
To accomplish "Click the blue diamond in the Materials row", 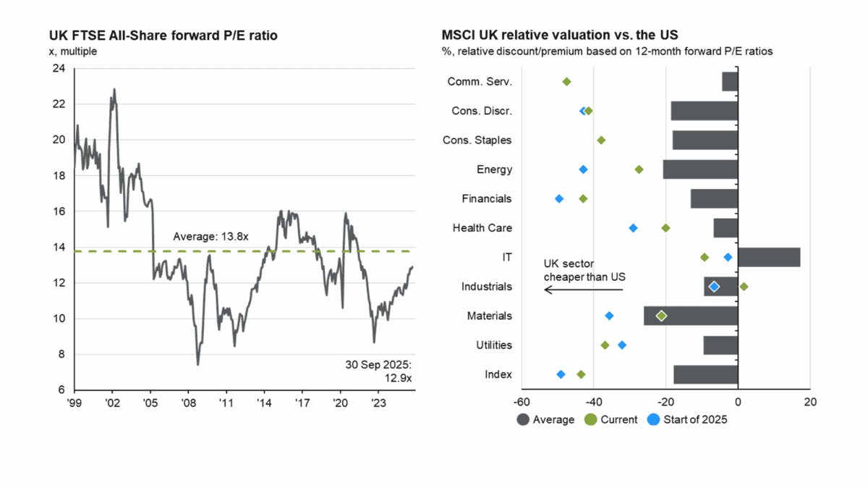I will point(609,316).
